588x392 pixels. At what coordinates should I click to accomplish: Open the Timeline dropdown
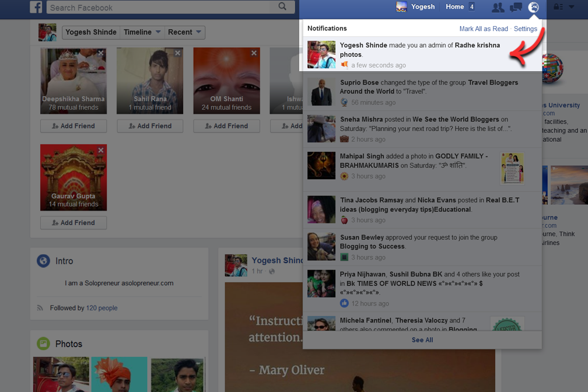click(x=142, y=32)
